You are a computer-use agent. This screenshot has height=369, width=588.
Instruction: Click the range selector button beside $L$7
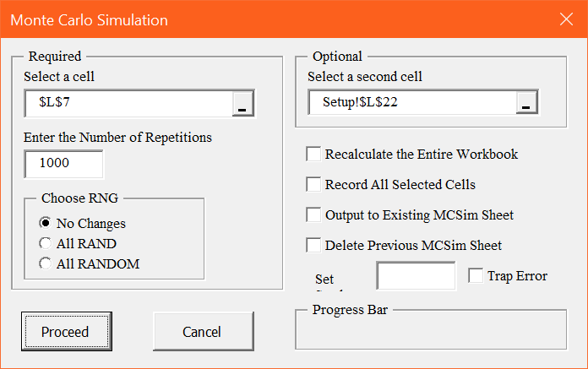(x=242, y=103)
